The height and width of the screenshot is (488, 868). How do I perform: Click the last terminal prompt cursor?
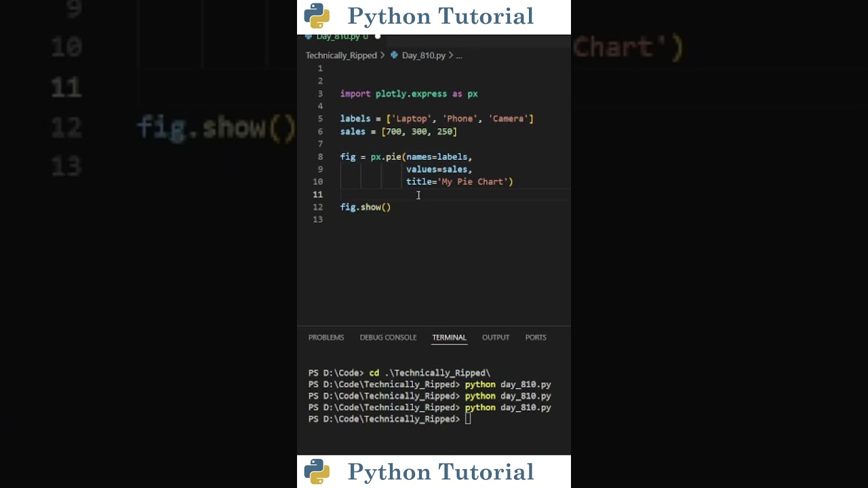[468, 420]
